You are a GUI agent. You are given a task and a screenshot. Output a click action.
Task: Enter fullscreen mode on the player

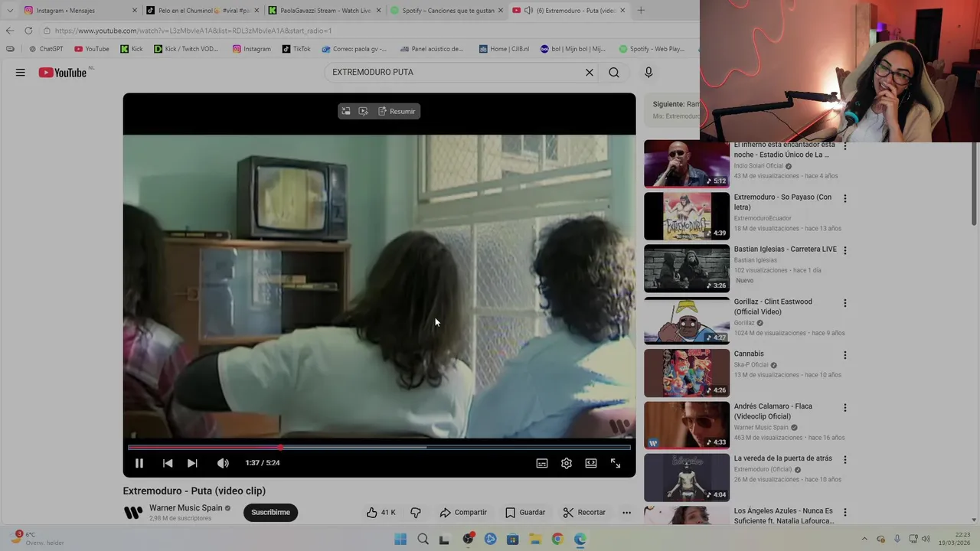click(x=616, y=463)
